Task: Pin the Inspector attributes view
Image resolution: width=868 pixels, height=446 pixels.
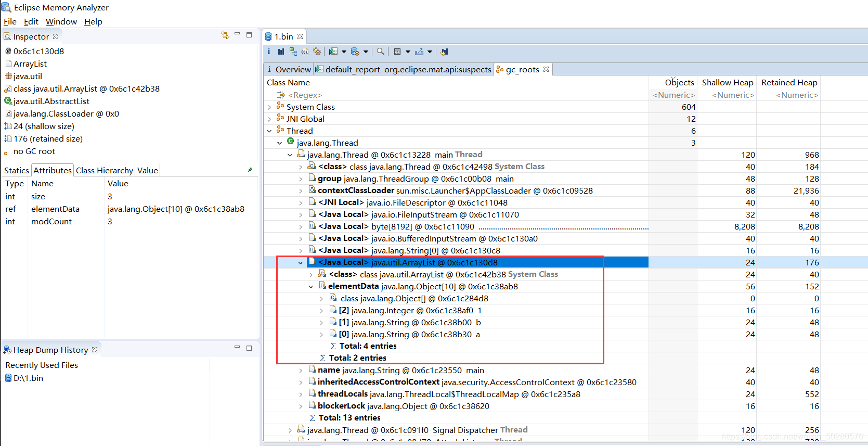Action: 250,170
